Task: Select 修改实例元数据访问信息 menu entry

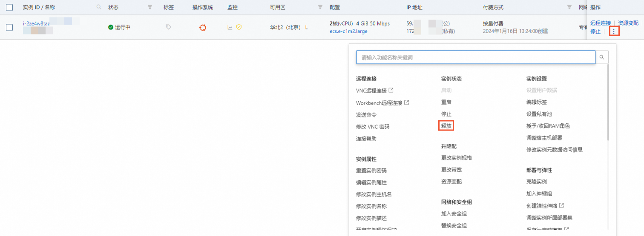Action: coord(555,150)
